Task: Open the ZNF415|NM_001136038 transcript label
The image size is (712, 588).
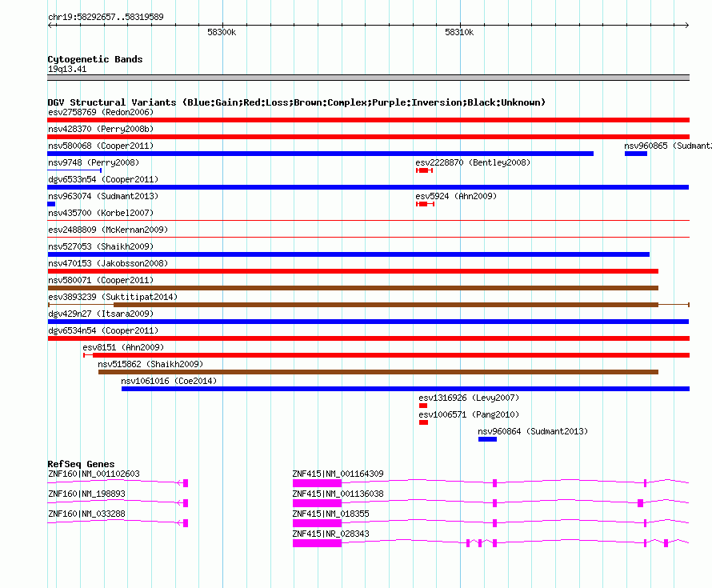Action: pyautogui.click(x=338, y=494)
